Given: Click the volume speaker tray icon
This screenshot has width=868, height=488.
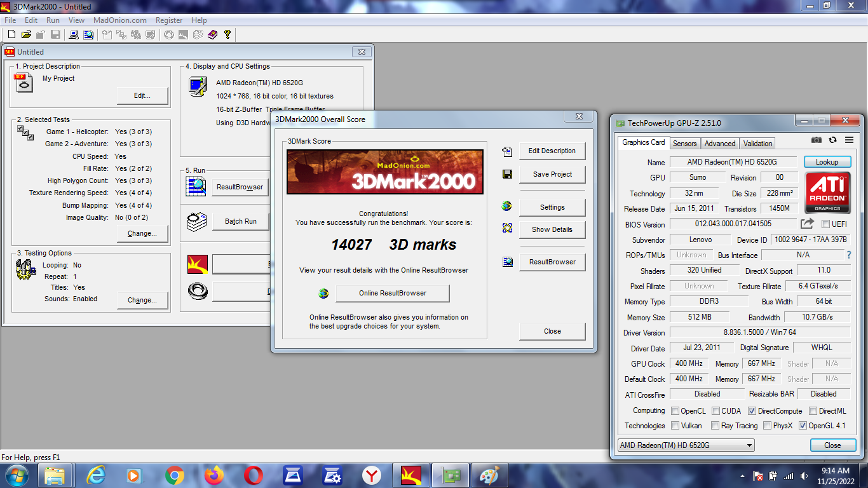Looking at the screenshot, I should pyautogui.click(x=803, y=476).
